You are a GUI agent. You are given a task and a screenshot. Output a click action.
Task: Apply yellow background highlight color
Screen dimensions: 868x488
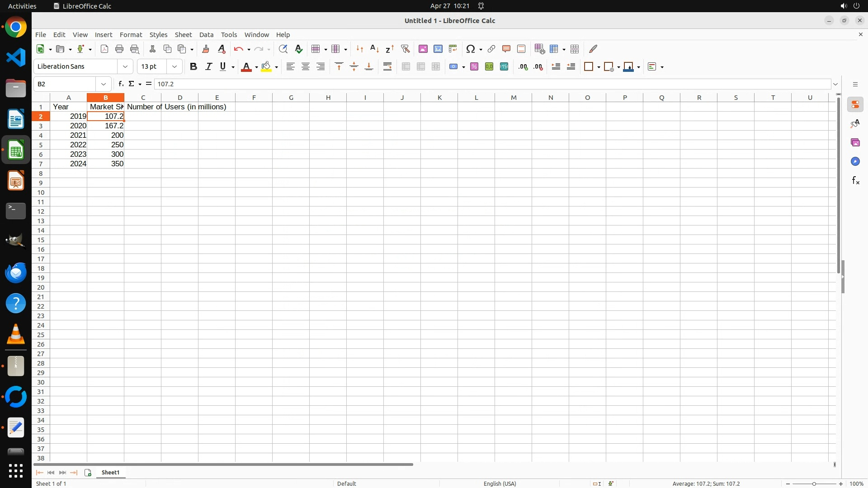266,67
